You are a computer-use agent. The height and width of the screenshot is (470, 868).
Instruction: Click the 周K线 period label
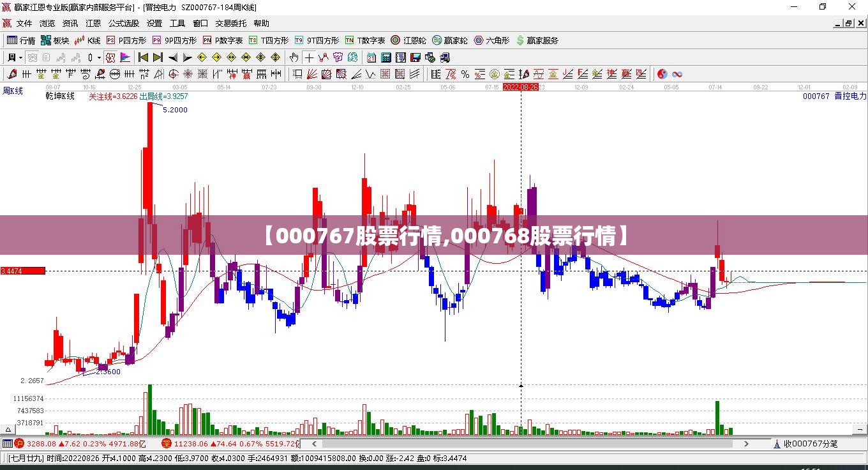13,91
